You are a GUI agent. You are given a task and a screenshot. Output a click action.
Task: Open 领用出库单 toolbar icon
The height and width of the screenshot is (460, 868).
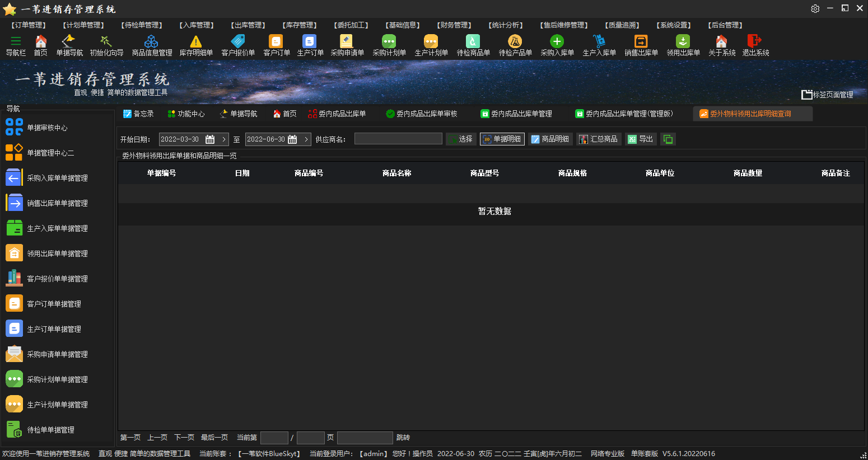click(x=683, y=45)
